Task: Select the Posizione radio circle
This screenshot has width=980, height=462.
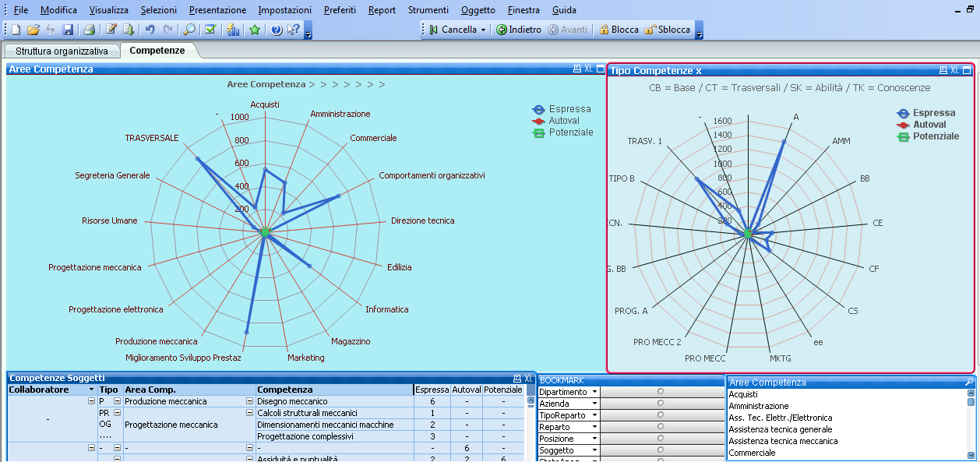Action: [661, 439]
